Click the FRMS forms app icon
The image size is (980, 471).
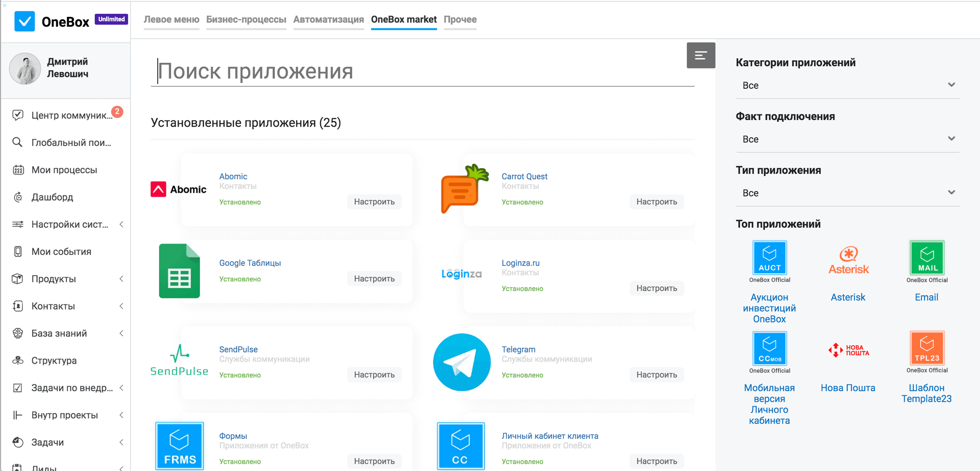tap(180, 445)
